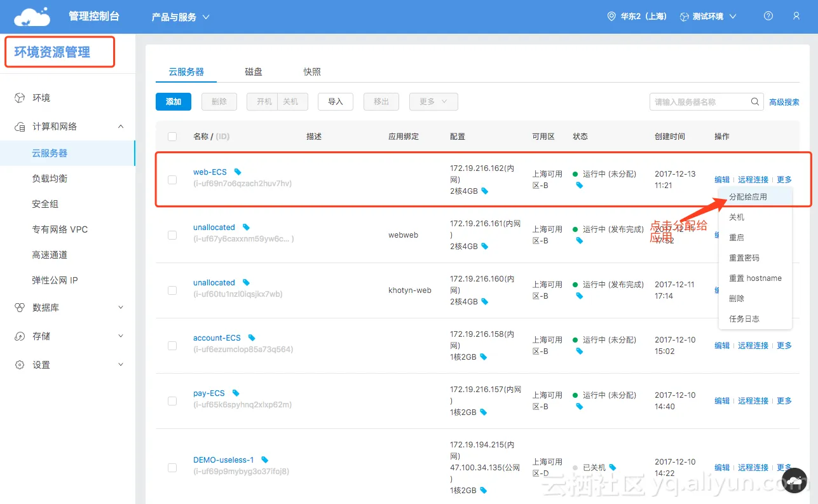Click the tag icon next to pay-ECS name

pyautogui.click(x=236, y=393)
